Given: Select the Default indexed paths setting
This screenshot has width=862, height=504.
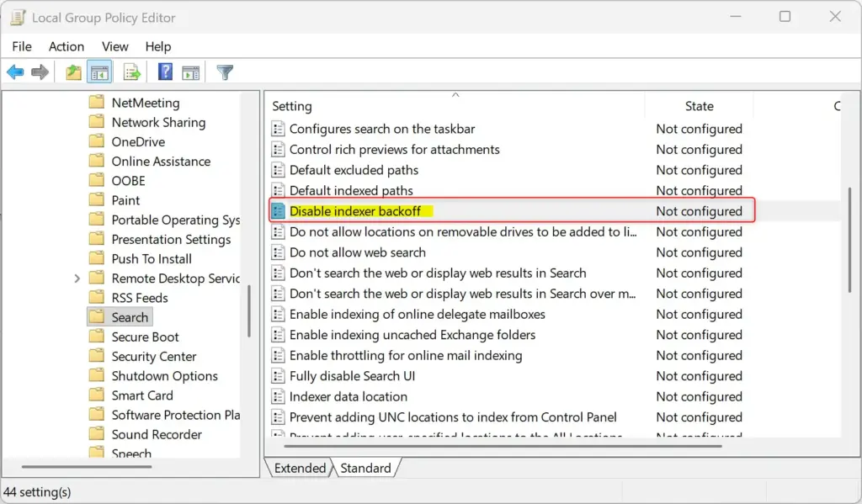Looking at the screenshot, I should (x=351, y=191).
